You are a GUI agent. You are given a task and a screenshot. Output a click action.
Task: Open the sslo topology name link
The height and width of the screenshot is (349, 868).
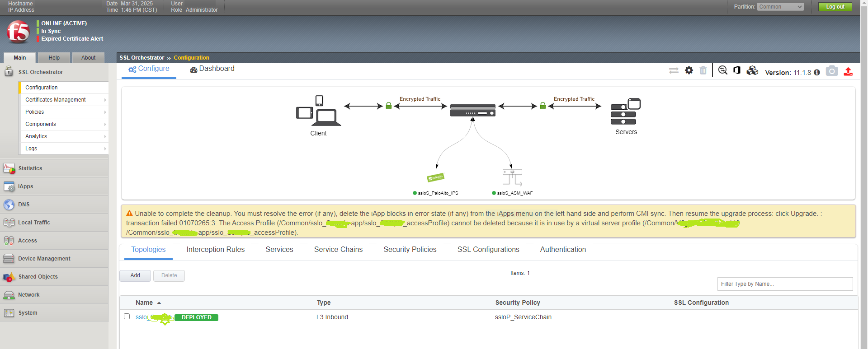tap(154, 317)
